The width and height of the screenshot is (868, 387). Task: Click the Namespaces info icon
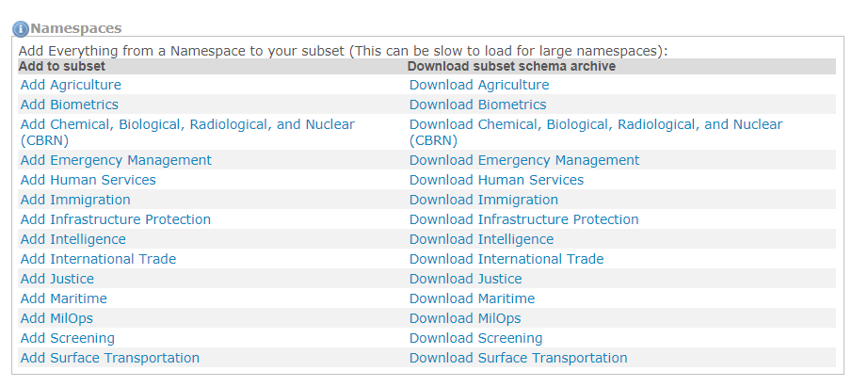click(x=20, y=29)
